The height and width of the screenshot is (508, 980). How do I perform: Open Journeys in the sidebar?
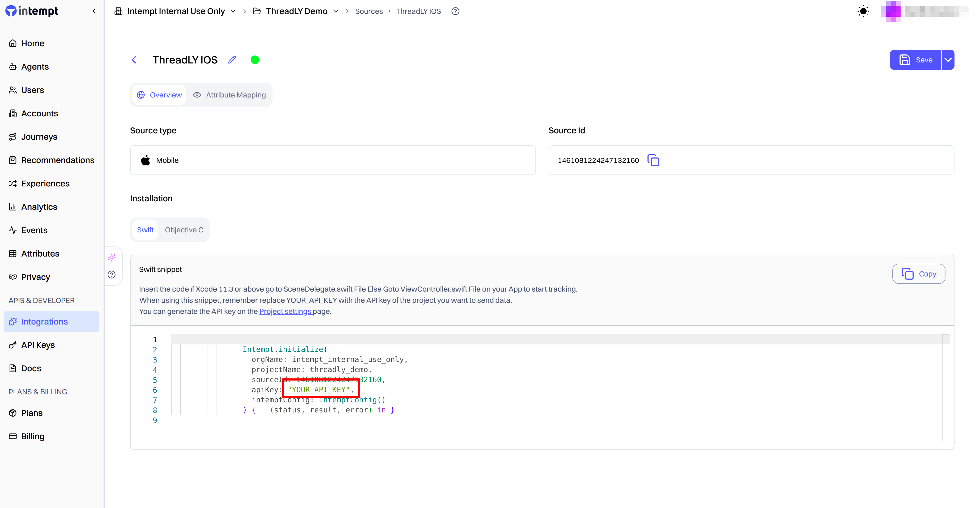click(x=51, y=136)
